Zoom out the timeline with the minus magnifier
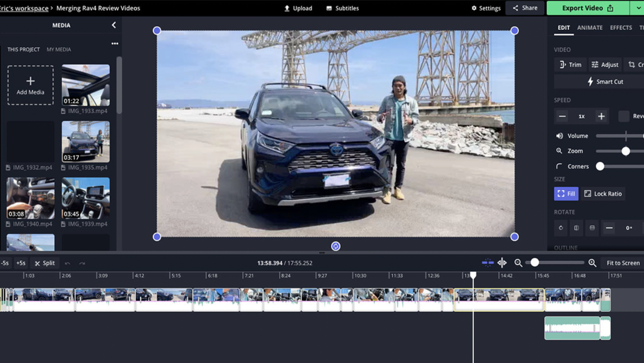The width and height of the screenshot is (644, 363). [x=518, y=263]
